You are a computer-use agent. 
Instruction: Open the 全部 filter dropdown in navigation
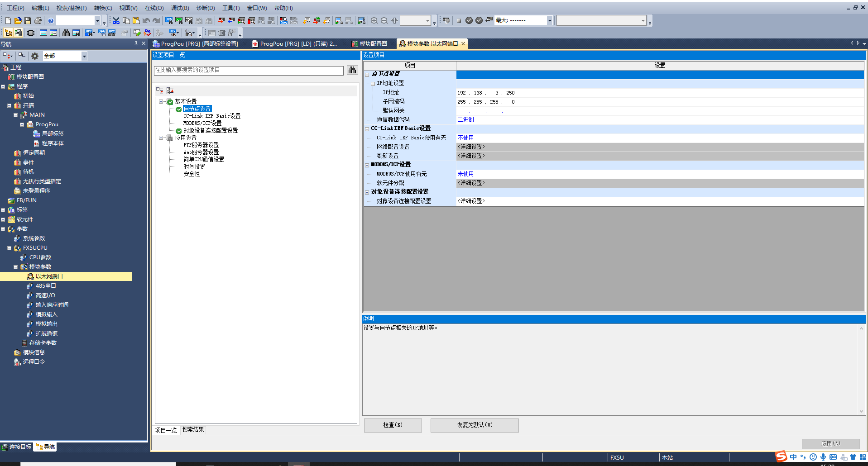(x=84, y=56)
